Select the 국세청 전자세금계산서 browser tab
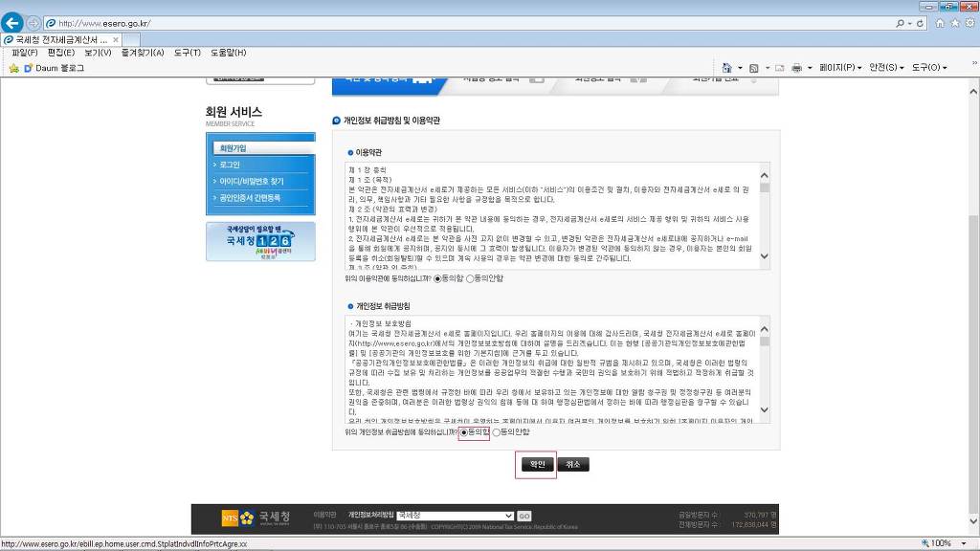Image resolution: width=980 pixels, height=551 pixels. point(61,39)
